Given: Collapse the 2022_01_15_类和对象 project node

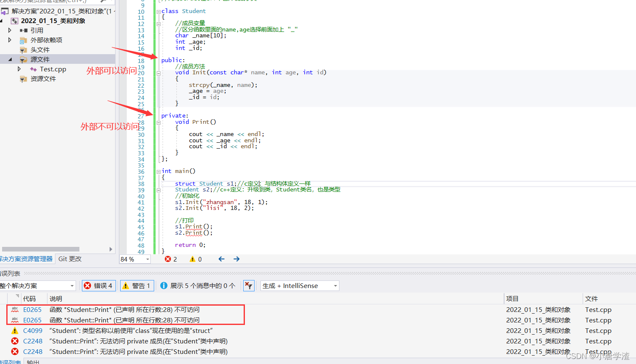Looking at the screenshot, I should (1, 21).
